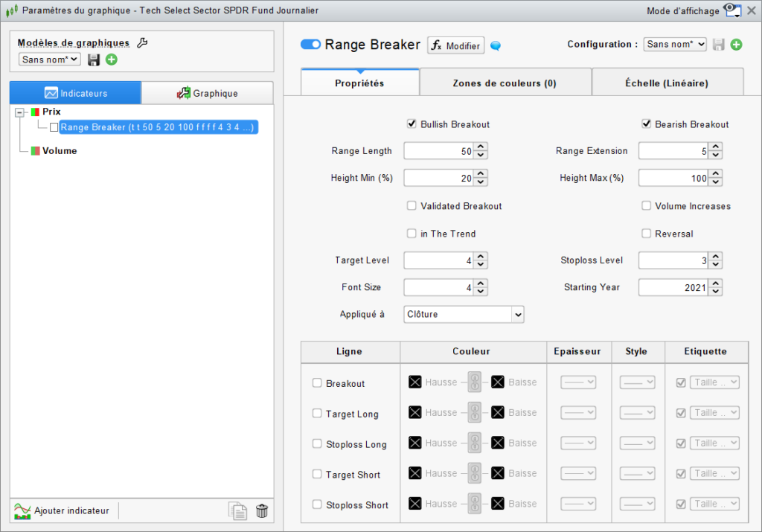The image size is (762, 532).
Task: Open Zones de couleurs (0) tab
Action: pyautogui.click(x=505, y=83)
